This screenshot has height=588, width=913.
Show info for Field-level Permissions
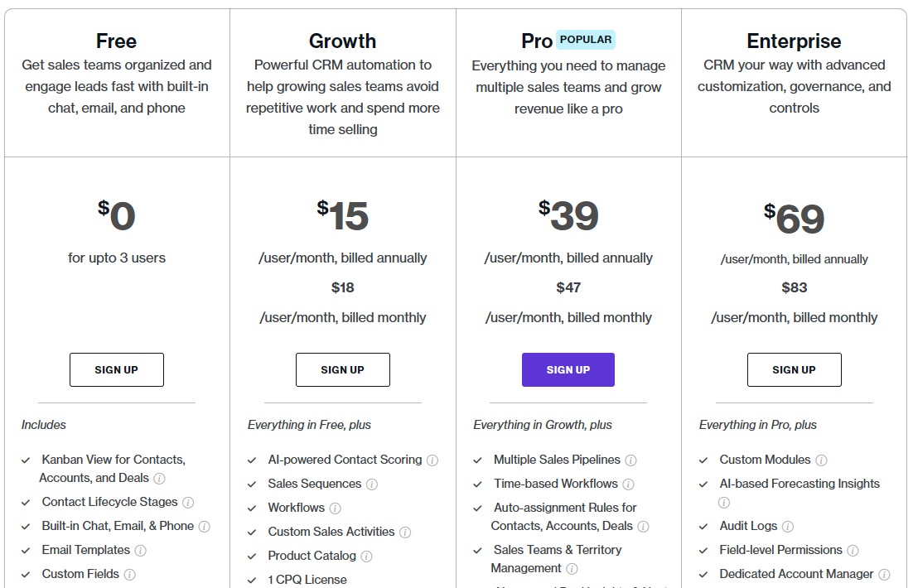853,551
